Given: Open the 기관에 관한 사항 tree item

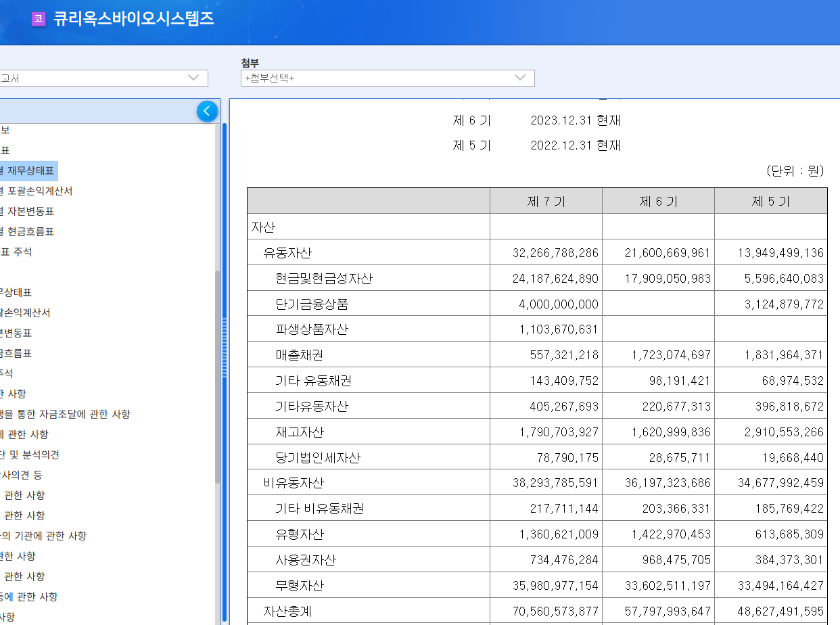Looking at the screenshot, I should (43, 536).
